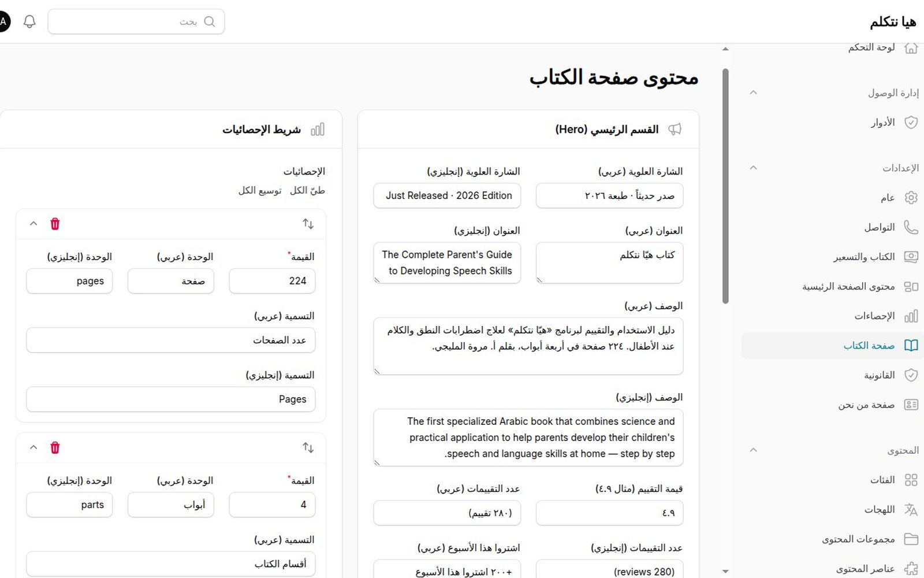Screen dimensions: 924x578
Task: Edit the value field showing 224
Action: click(272, 281)
